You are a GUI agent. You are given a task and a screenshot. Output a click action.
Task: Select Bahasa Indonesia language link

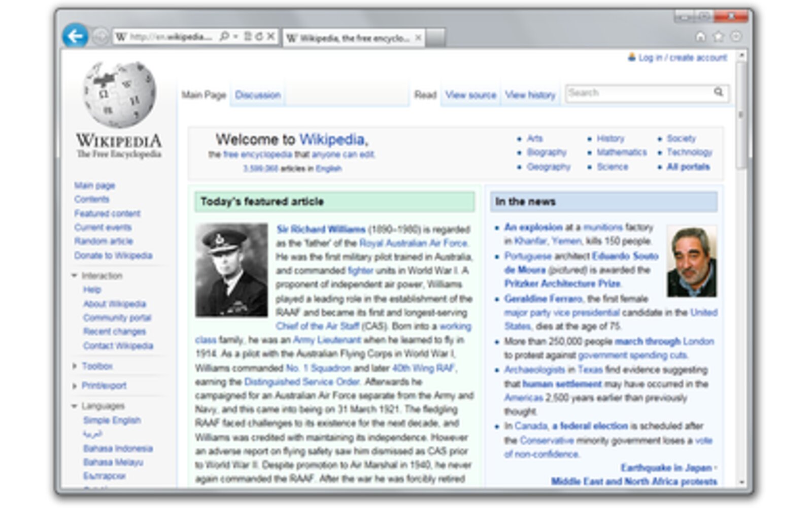click(x=118, y=449)
